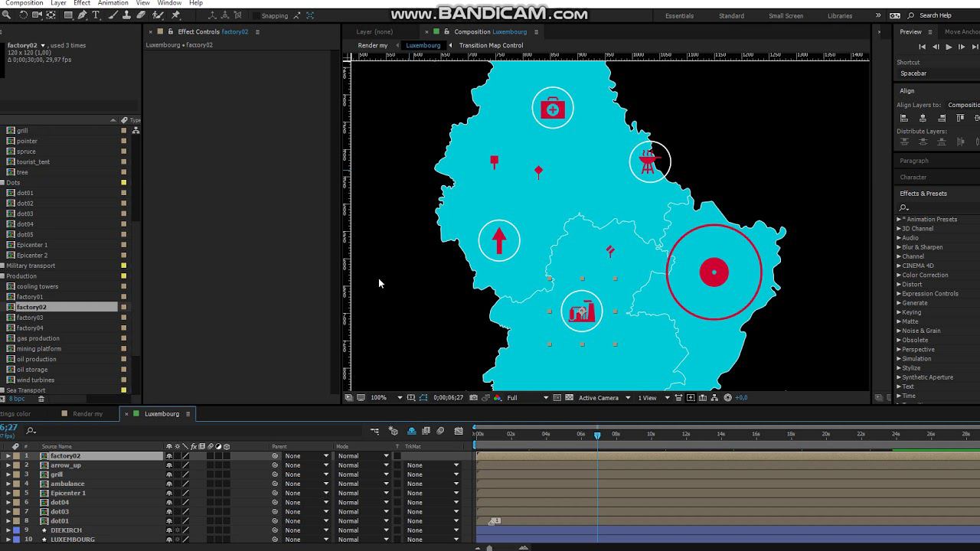Image resolution: width=980 pixels, height=551 pixels.
Task: Open the Window menu
Action: (x=169, y=3)
